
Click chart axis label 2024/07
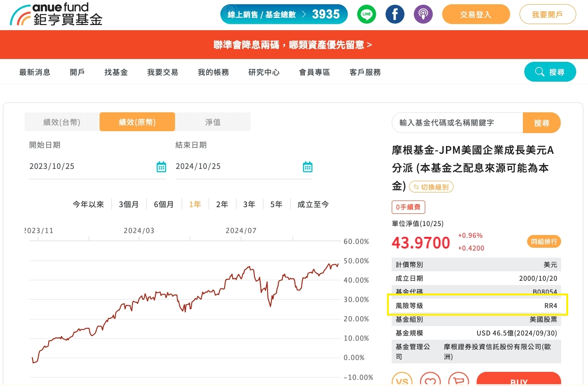click(x=241, y=231)
